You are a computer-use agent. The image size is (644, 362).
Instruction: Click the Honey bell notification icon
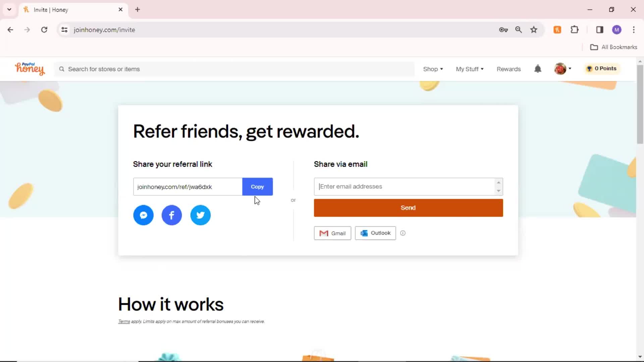point(538,68)
